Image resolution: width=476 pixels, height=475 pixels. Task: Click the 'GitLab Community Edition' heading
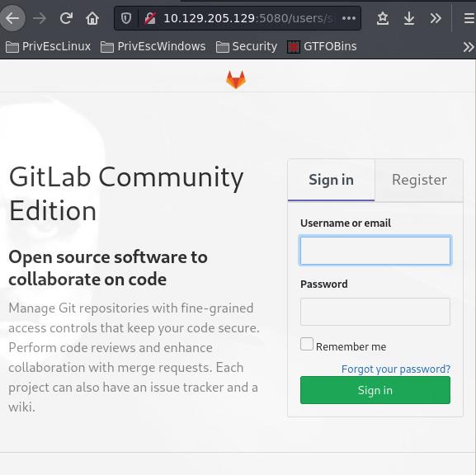(126, 193)
